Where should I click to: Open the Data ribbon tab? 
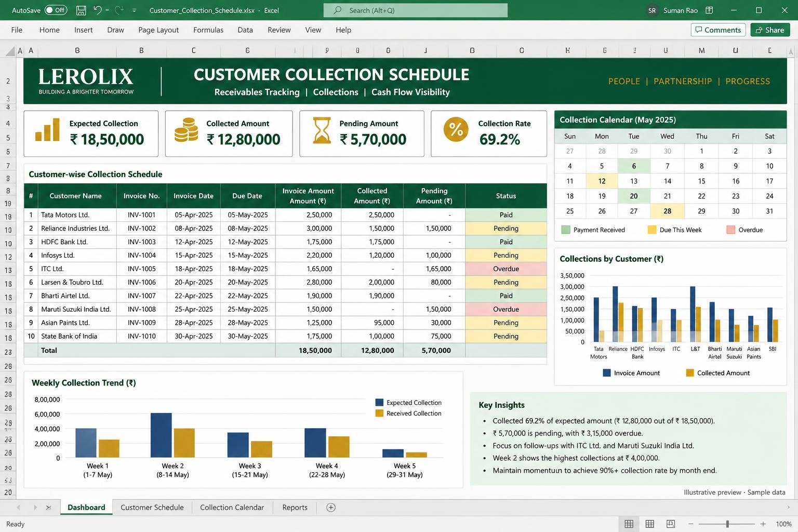245,30
